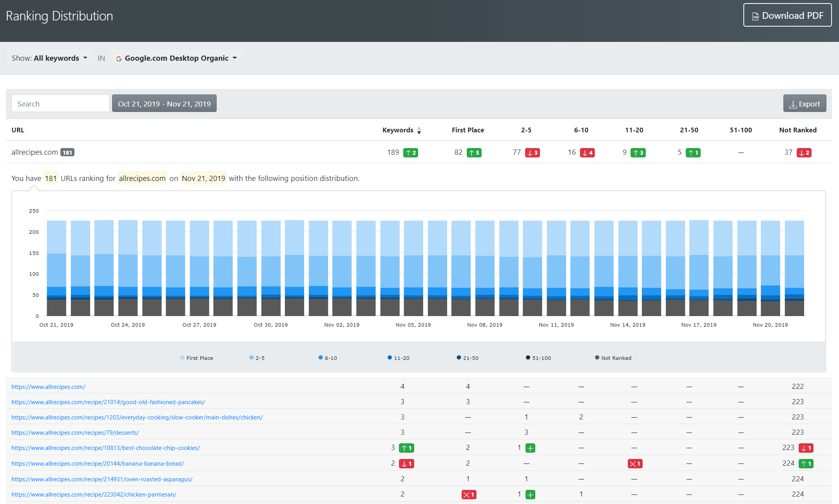
Task: Click the 2-5 column header
Action: click(x=526, y=130)
